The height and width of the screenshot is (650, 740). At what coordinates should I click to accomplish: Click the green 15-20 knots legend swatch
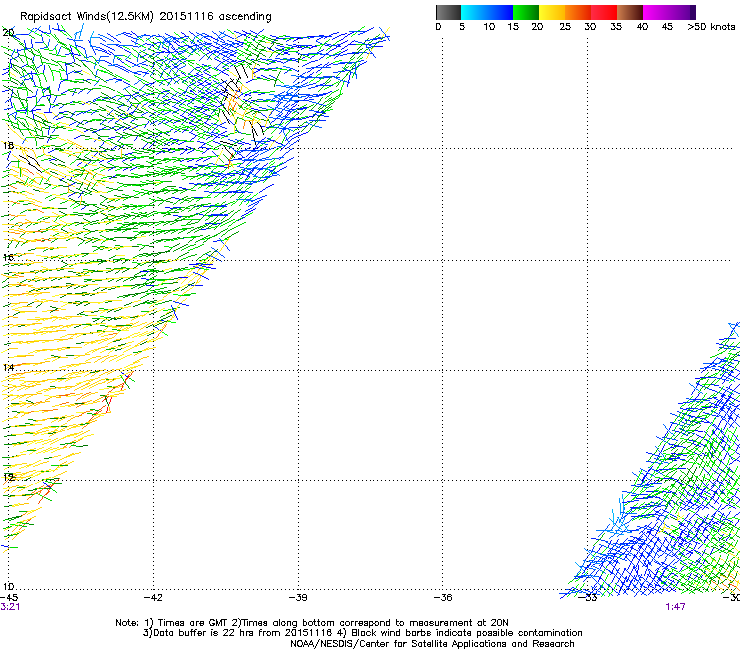click(x=526, y=12)
